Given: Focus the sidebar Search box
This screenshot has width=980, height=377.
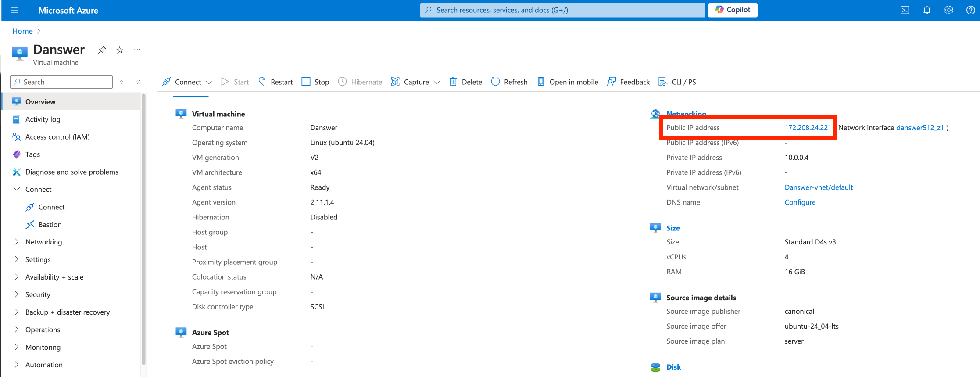Looking at the screenshot, I should pyautogui.click(x=61, y=82).
